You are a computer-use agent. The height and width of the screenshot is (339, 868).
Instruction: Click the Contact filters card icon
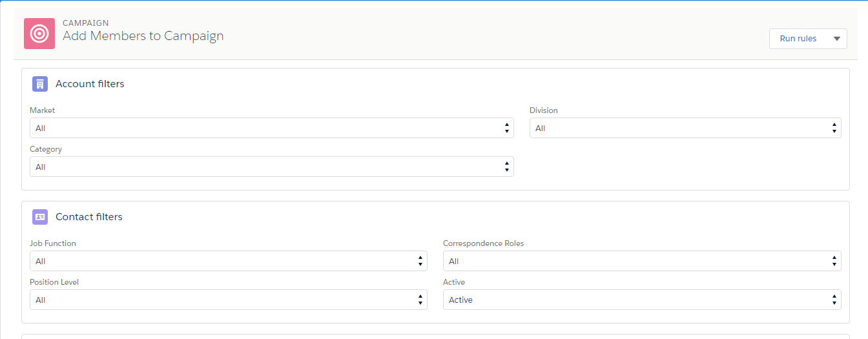tap(40, 217)
